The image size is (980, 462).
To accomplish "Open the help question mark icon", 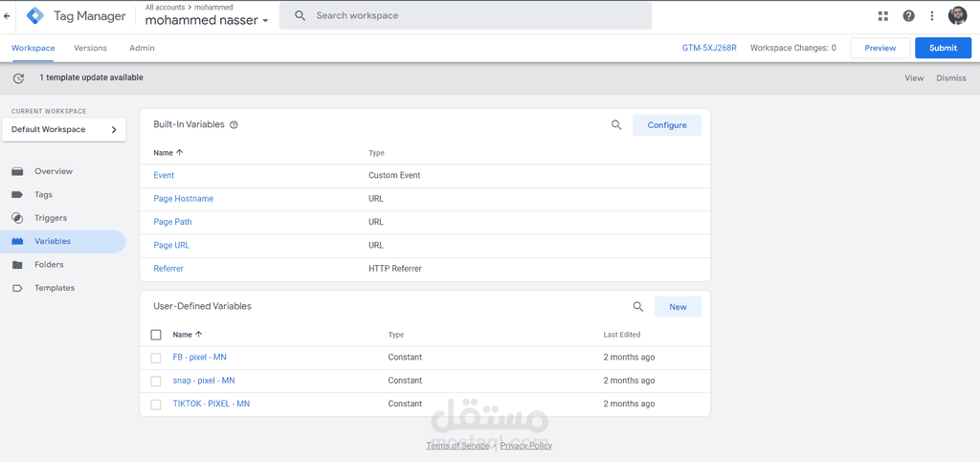I will [909, 16].
